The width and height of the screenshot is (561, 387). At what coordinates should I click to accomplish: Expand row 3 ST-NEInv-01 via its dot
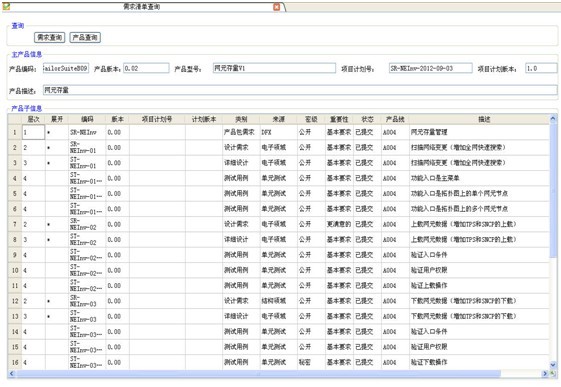[48, 163]
